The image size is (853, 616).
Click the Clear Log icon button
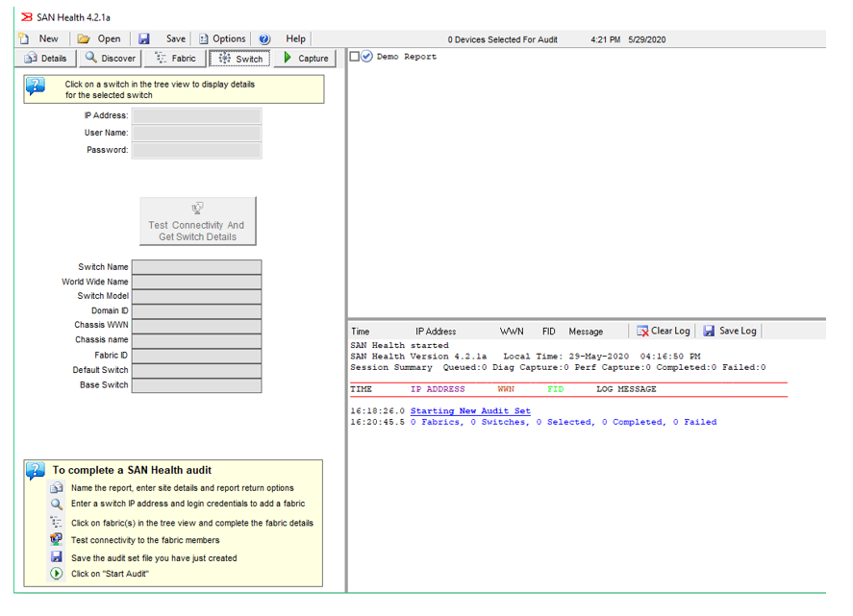click(642, 331)
